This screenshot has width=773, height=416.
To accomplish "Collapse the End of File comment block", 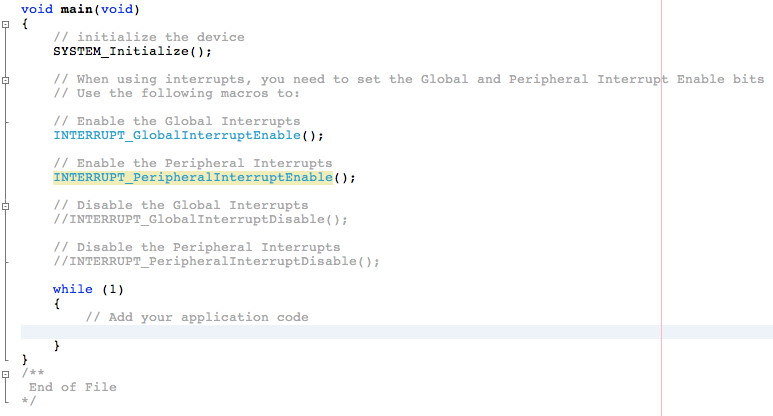I will pyautogui.click(x=6, y=373).
